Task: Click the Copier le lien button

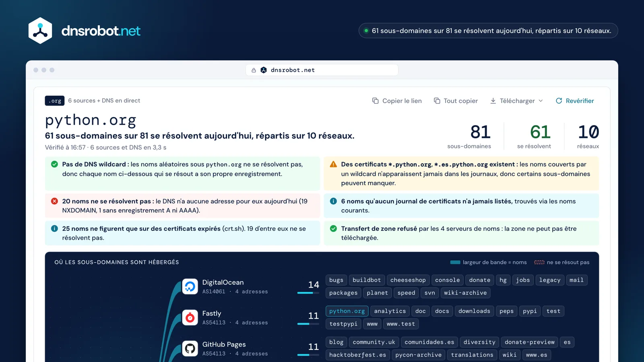Action: 397,101
